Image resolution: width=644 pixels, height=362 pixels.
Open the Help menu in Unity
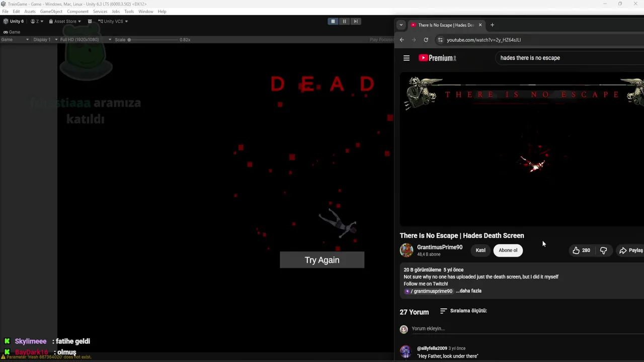point(162,11)
